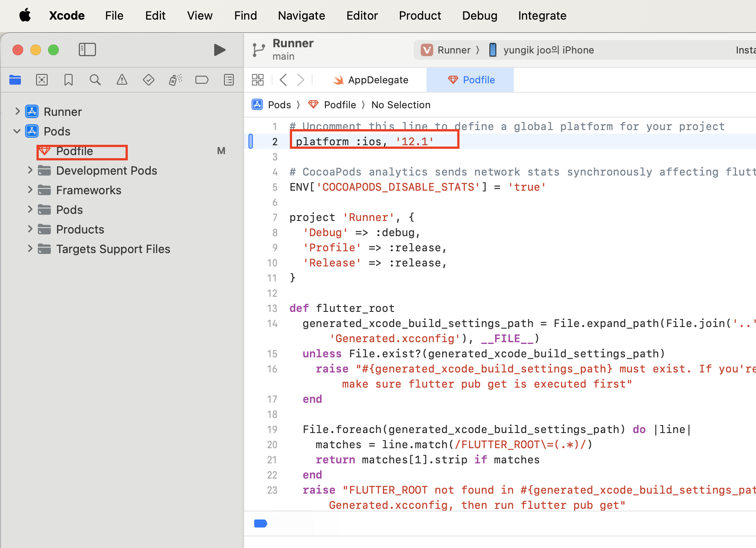Click line number 13 in gutter
The height and width of the screenshot is (548, 756).
coord(272,308)
